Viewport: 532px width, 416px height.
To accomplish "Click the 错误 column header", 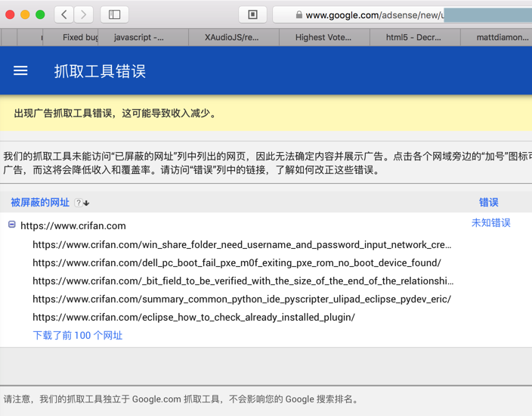I will [489, 203].
